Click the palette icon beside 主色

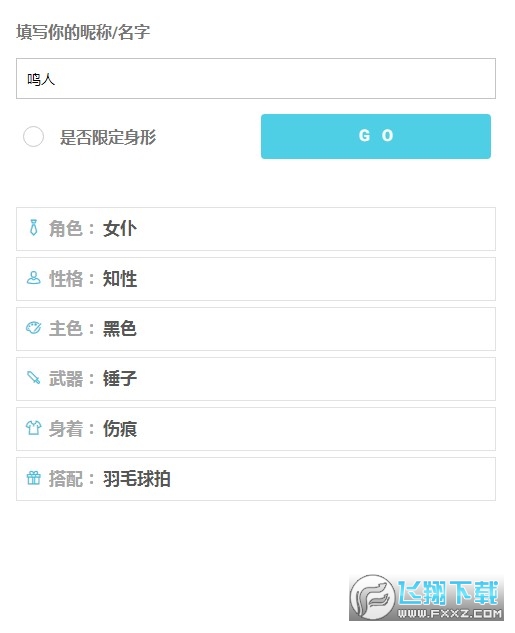[x=33, y=328]
